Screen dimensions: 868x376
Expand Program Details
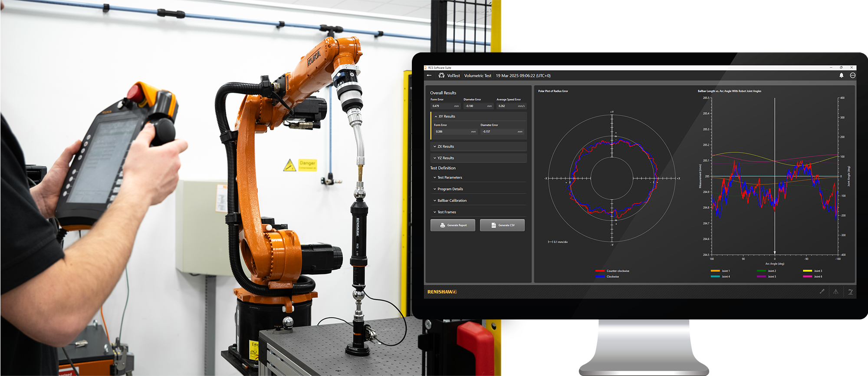[x=435, y=189]
